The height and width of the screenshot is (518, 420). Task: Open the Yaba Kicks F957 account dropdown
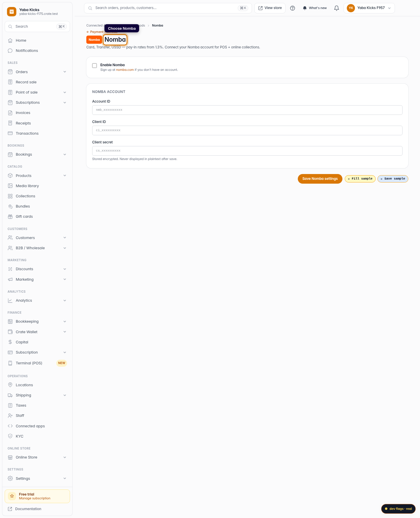pos(369,8)
